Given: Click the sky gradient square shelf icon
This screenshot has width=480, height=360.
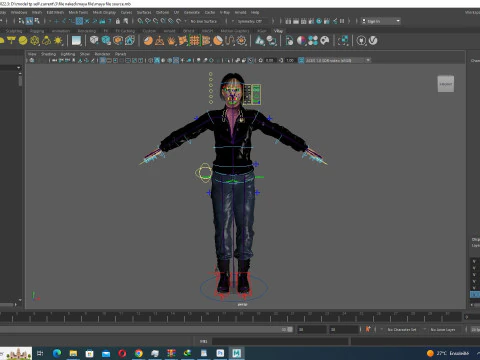Looking at the screenshot, I should tap(76, 41).
